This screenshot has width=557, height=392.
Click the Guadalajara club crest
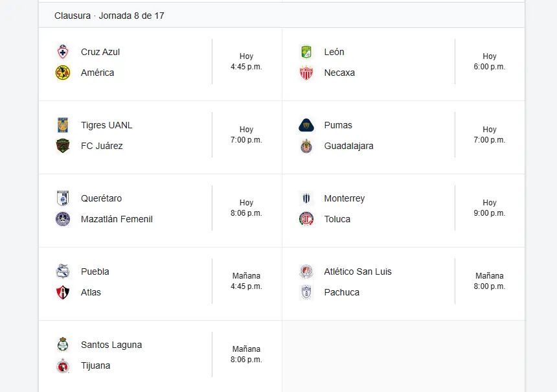point(306,146)
